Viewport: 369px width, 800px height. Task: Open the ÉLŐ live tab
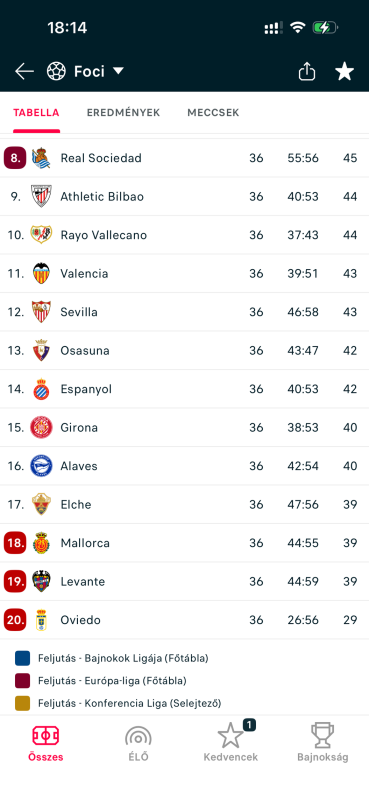tap(138, 744)
